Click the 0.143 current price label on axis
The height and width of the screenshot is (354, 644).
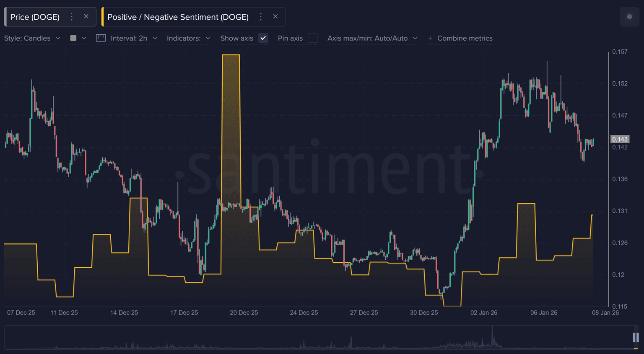coord(619,139)
